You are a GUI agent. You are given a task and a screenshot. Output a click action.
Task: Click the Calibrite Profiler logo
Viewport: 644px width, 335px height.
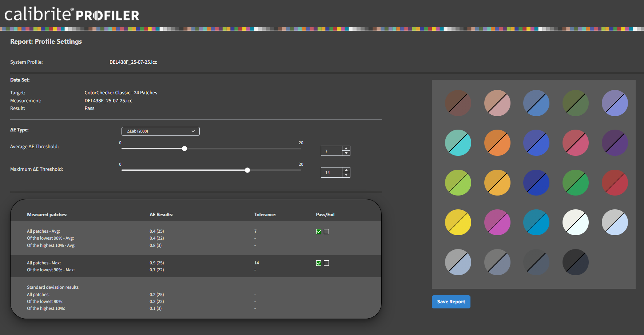(x=72, y=15)
